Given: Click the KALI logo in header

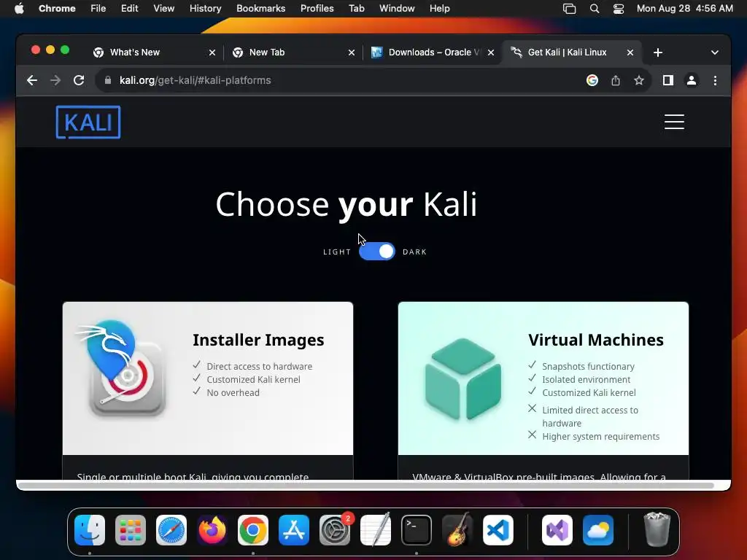Looking at the screenshot, I should point(88,122).
